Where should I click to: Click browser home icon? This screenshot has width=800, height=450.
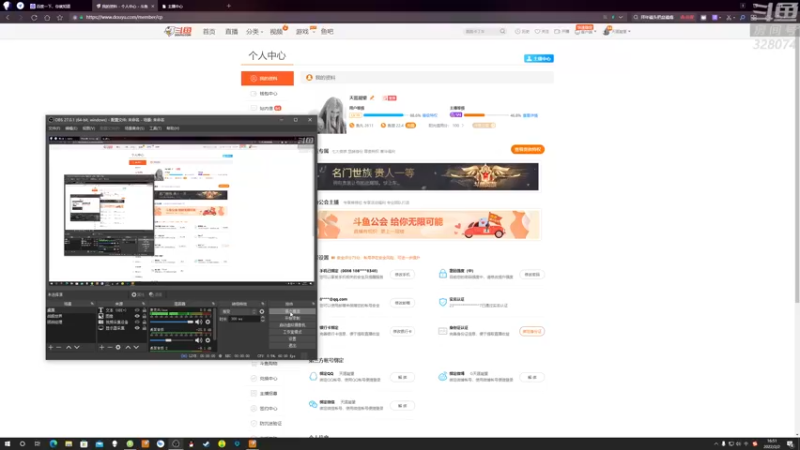click(47, 17)
